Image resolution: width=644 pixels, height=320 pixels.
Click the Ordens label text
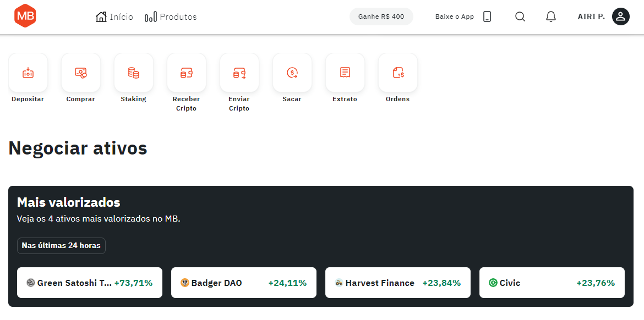[397, 100]
